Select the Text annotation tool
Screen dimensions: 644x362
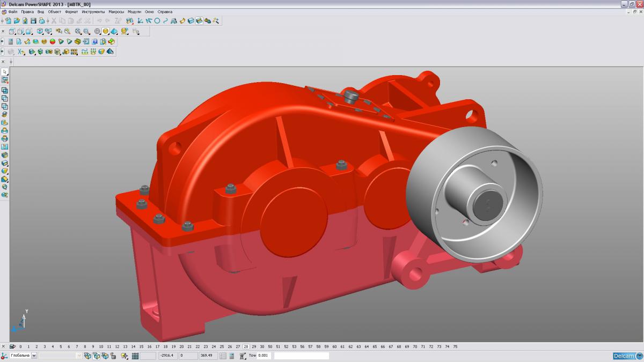[x=174, y=20]
